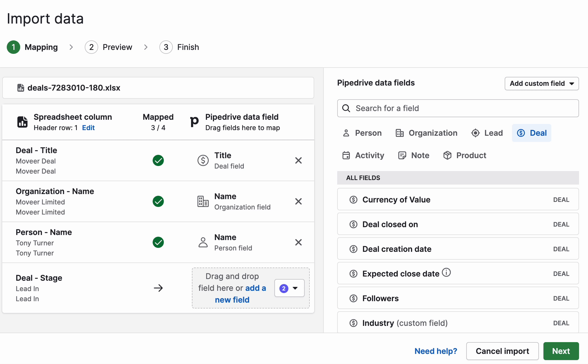Click the Deal - Stage column name
Screen dimensions: 588x364
coord(39,278)
